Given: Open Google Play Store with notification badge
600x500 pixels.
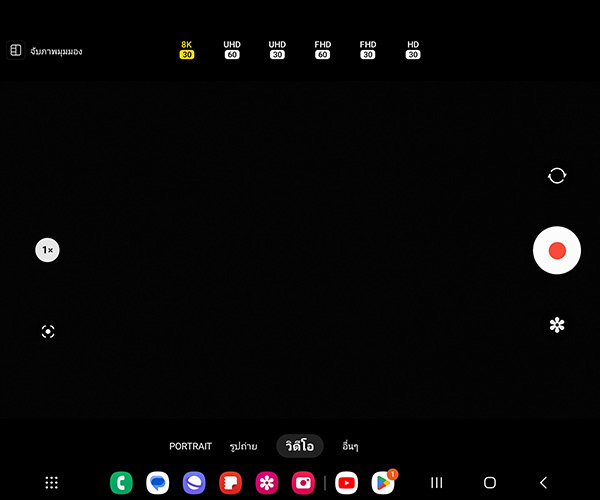Looking at the screenshot, I should tap(383, 483).
